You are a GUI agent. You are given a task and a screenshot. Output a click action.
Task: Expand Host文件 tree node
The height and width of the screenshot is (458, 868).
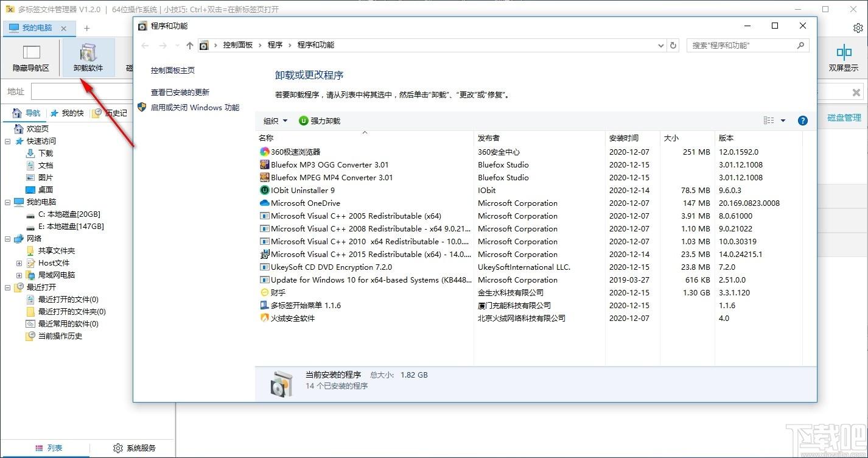[x=19, y=263]
